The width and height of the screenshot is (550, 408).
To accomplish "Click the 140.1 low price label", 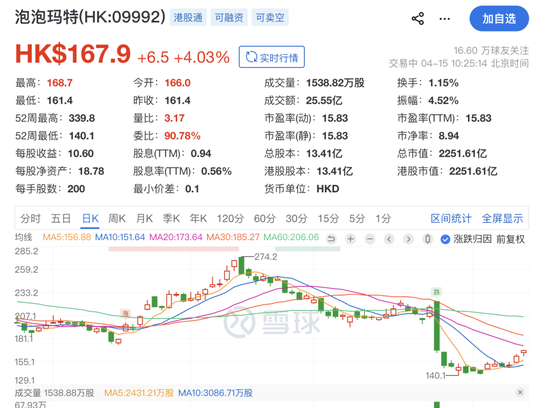I will tap(435, 376).
